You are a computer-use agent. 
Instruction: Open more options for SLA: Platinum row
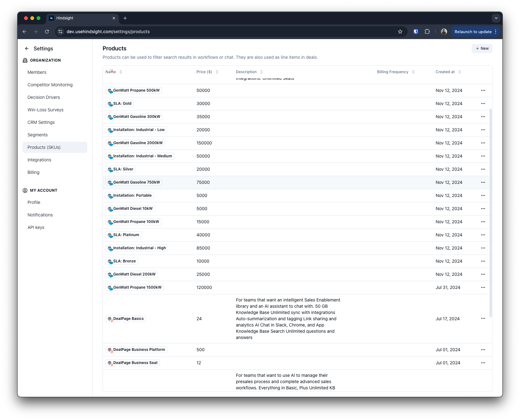(483, 235)
